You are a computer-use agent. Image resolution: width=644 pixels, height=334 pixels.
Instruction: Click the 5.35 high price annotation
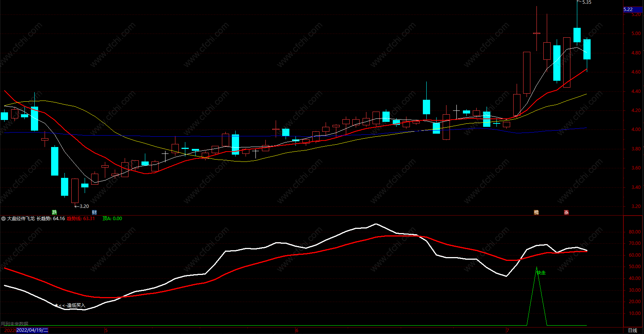(x=587, y=2)
